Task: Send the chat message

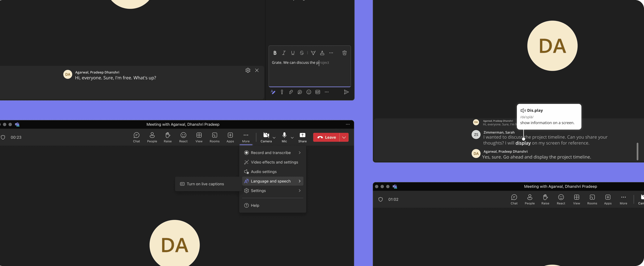Action: coord(346,92)
